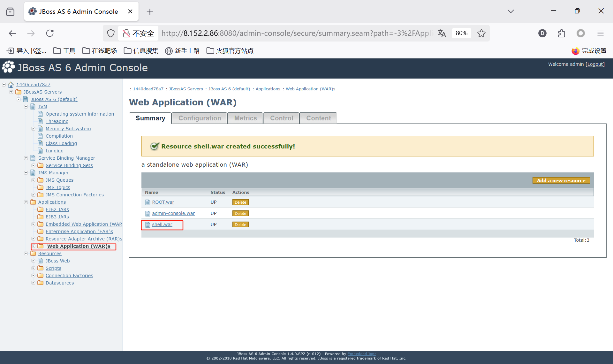Click the home icon beside 1440dead78a7
This screenshot has height=364, width=613.
coord(11,85)
